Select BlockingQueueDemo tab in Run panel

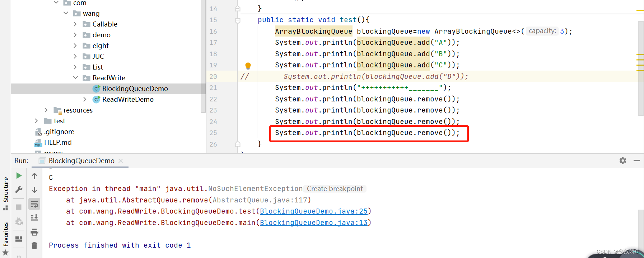81,161
